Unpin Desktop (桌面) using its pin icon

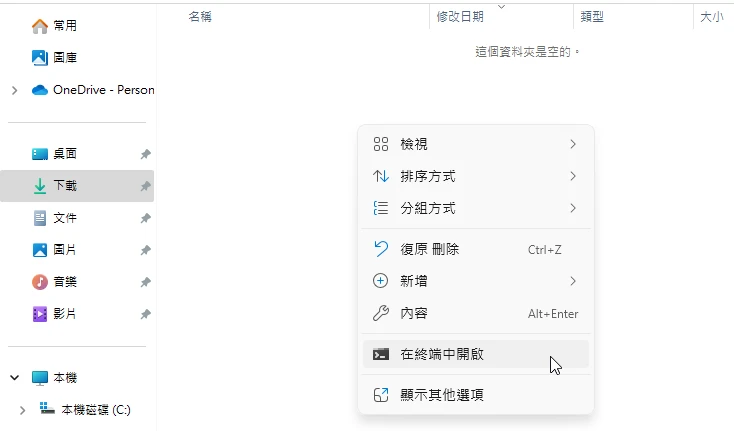(x=145, y=154)
